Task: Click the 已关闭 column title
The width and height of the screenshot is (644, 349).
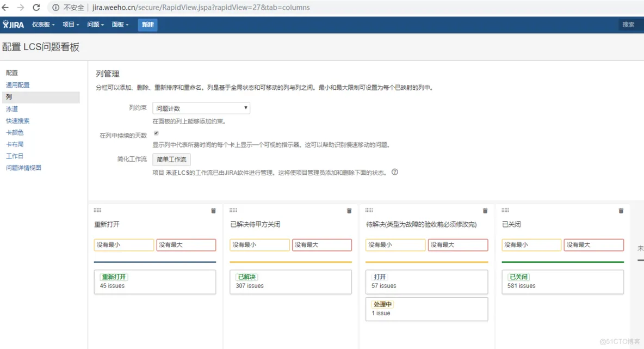Action: (x=511, y=224)
